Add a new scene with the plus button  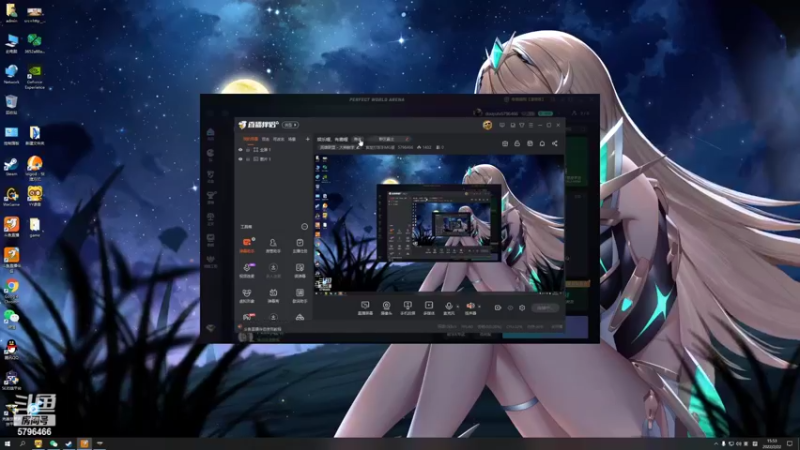(x=308, y=139)
